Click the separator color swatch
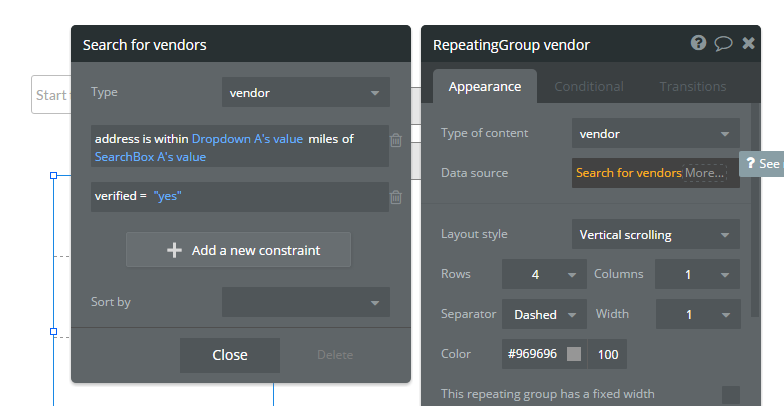 [574, 354]
